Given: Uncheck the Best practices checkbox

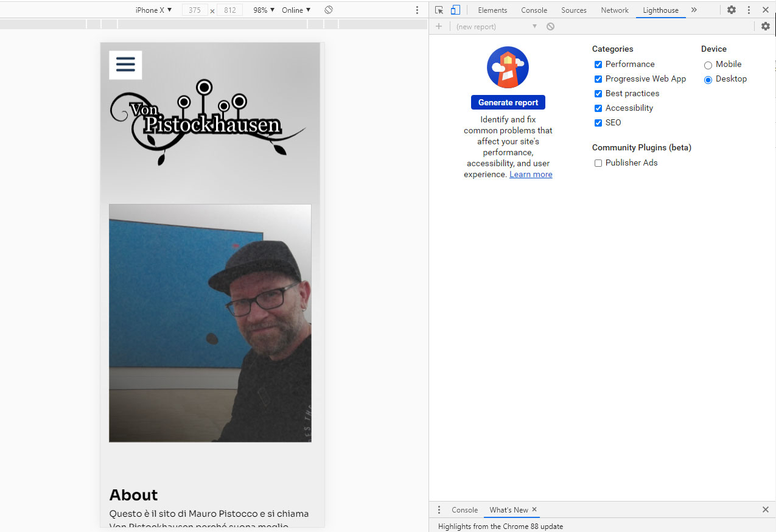Looking at the screenshot, I should pyautogui.click(x=598, y=94).
